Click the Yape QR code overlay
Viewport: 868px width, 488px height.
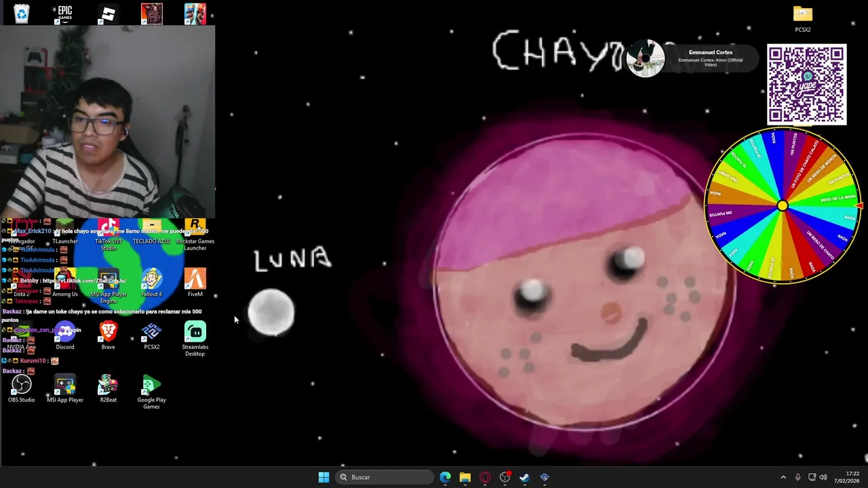(x=806, y=85)
